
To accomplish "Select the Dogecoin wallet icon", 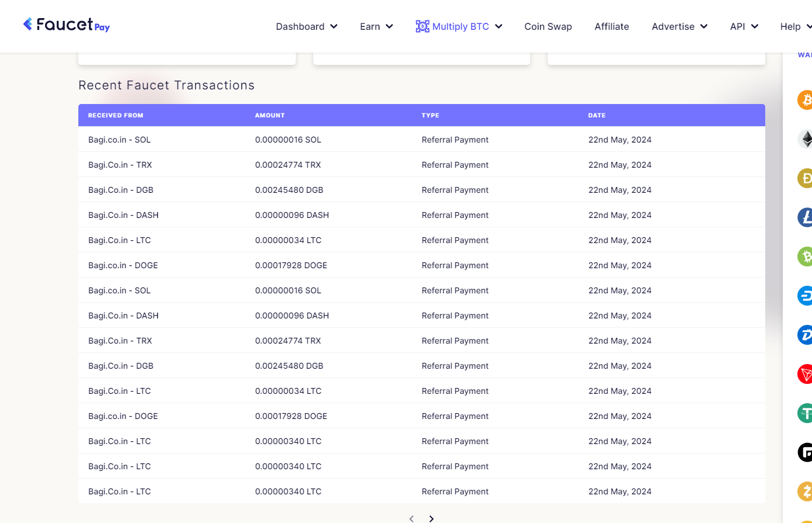I will (x=805, y=178).
